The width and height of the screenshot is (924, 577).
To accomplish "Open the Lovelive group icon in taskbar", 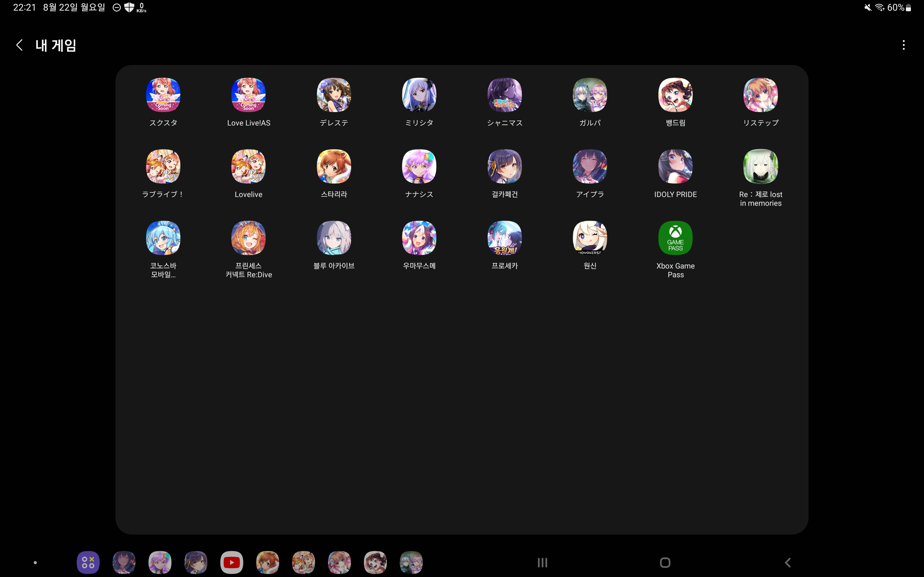I will pyautogui.click(x=303, y=563).
